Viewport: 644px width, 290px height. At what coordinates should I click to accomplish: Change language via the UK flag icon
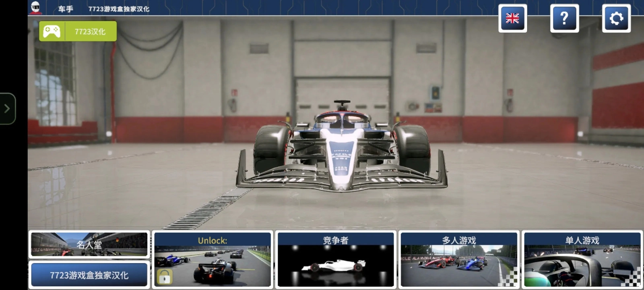(x=512, y=18)
